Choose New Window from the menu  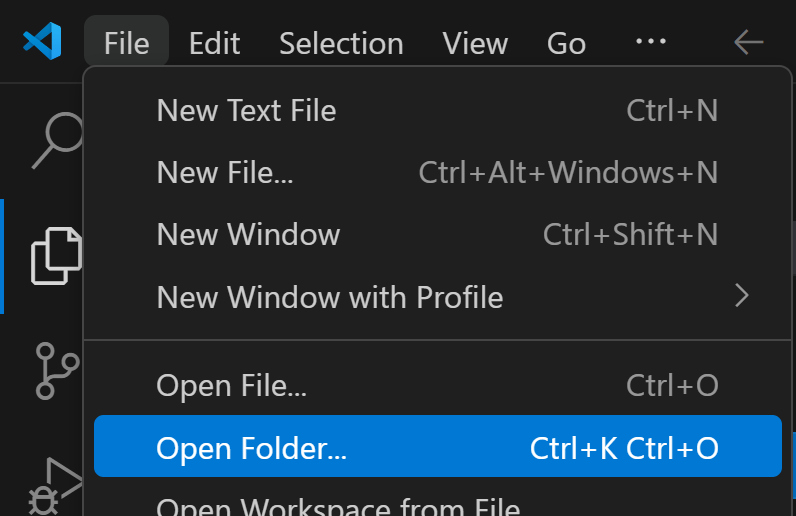tap(438, 234)
